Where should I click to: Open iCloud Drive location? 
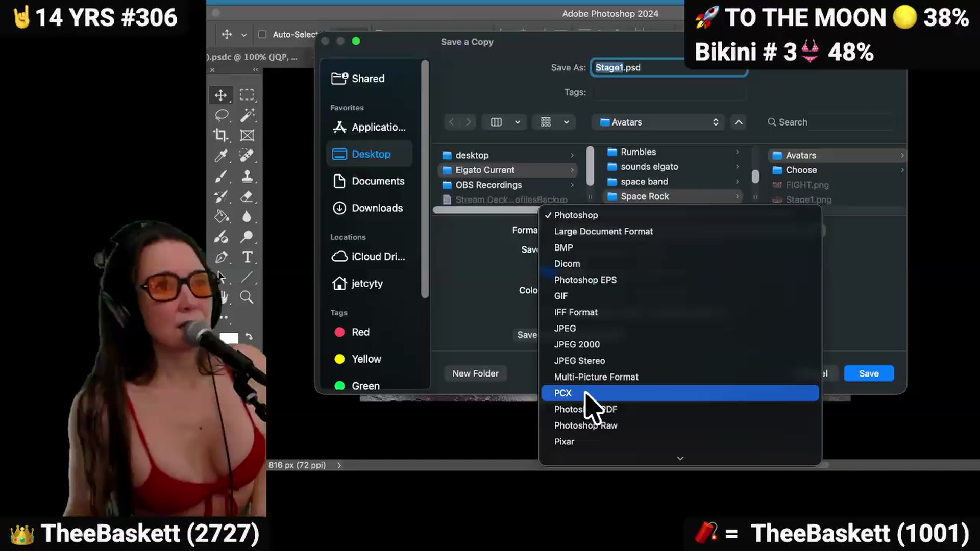[x=369, y=257]
